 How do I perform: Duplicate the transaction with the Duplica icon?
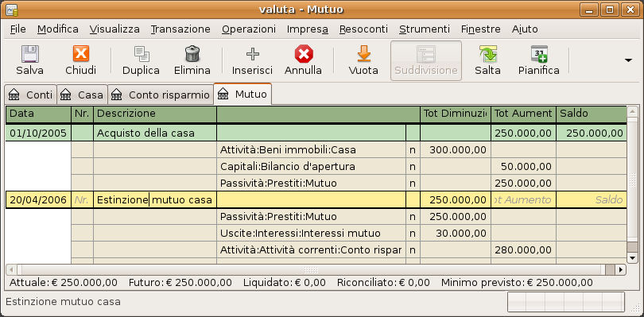(142, 54)
